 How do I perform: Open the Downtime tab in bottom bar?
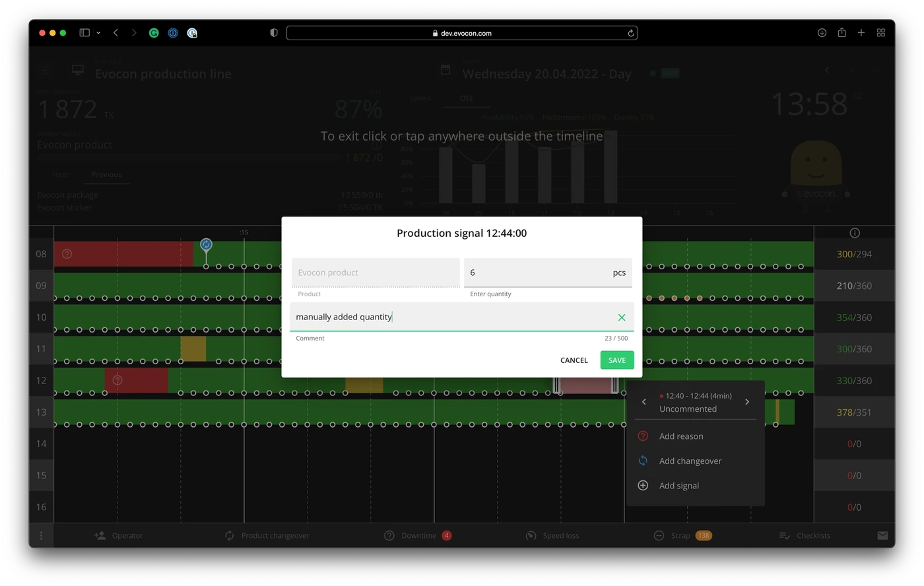tap(418, 535)
